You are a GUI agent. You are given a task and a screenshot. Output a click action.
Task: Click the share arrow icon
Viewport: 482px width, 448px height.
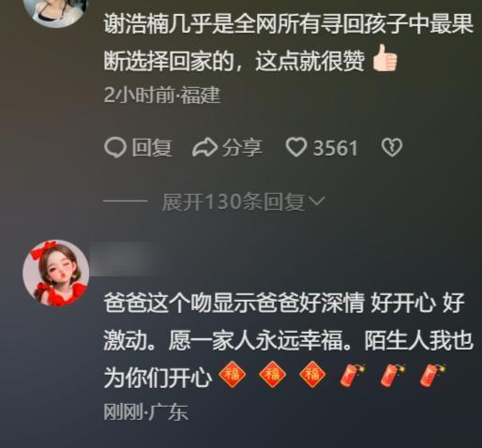[x=204, y=147]
